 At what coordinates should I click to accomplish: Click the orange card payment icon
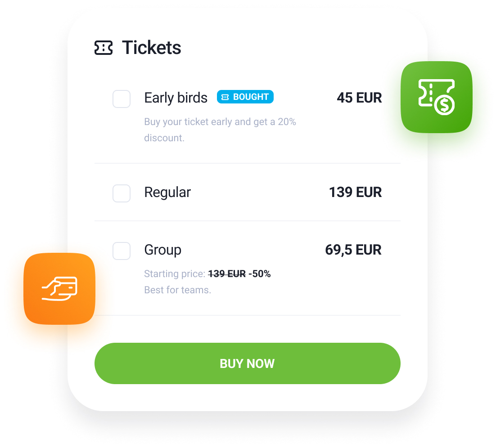click(59, 289)
